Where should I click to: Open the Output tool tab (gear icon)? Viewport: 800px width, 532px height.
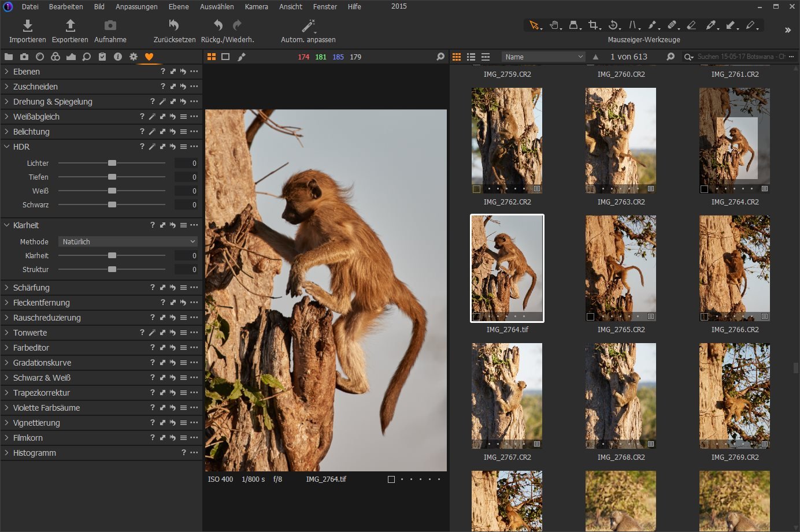pyautogui.click(x=134, y=57)
